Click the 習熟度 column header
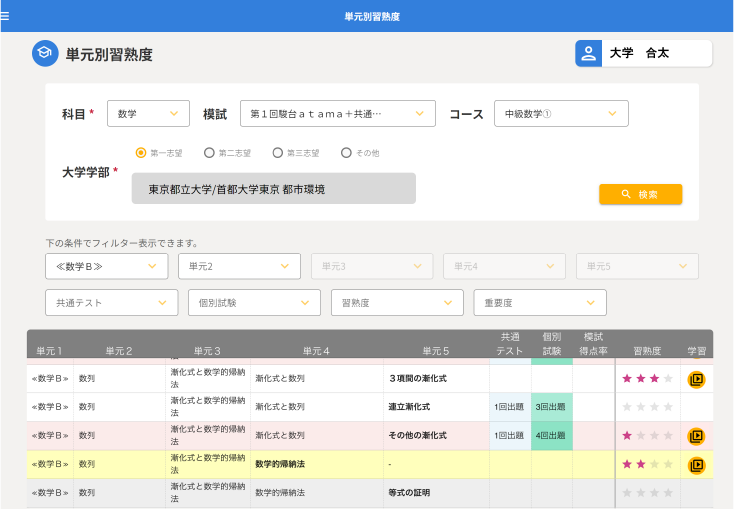Screen dimensions: 734x509 coord(647,351)
